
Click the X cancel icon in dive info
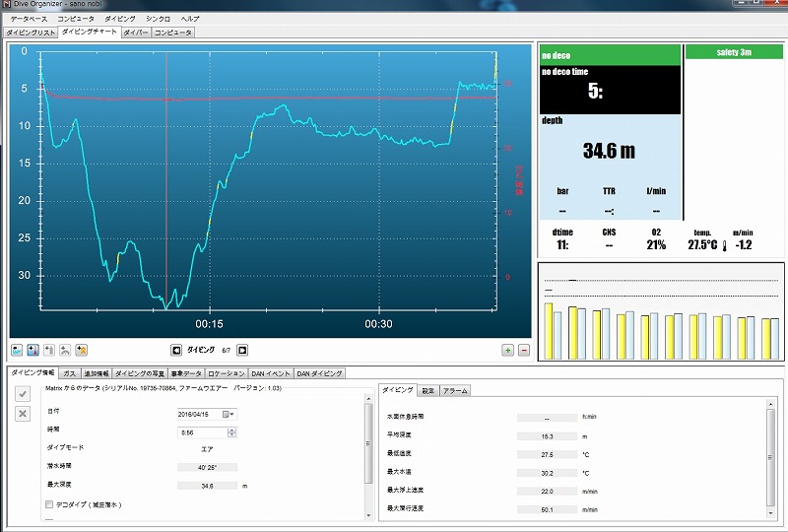coord(23,413)
